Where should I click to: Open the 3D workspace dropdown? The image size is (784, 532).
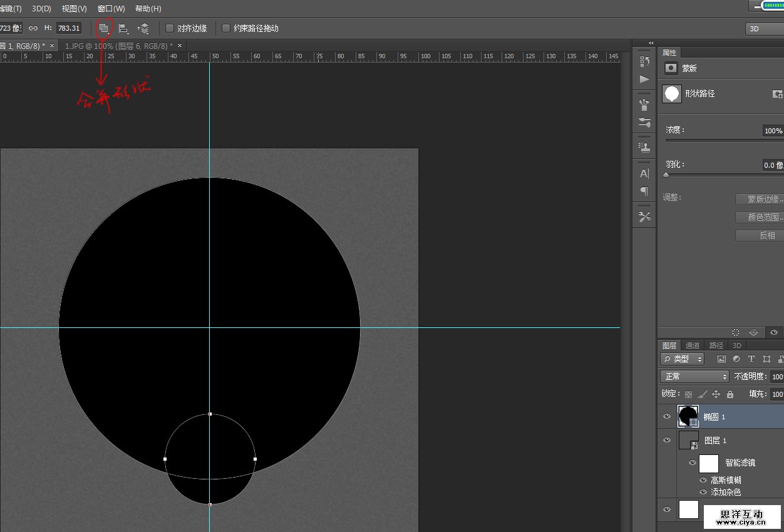click(764, 29)
